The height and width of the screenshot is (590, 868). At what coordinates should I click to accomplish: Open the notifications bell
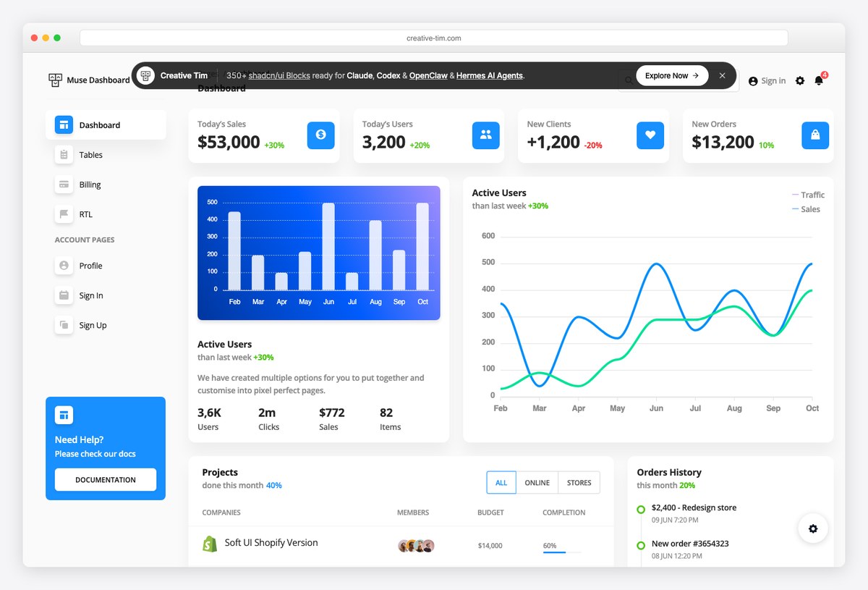(x=819, y=80)
